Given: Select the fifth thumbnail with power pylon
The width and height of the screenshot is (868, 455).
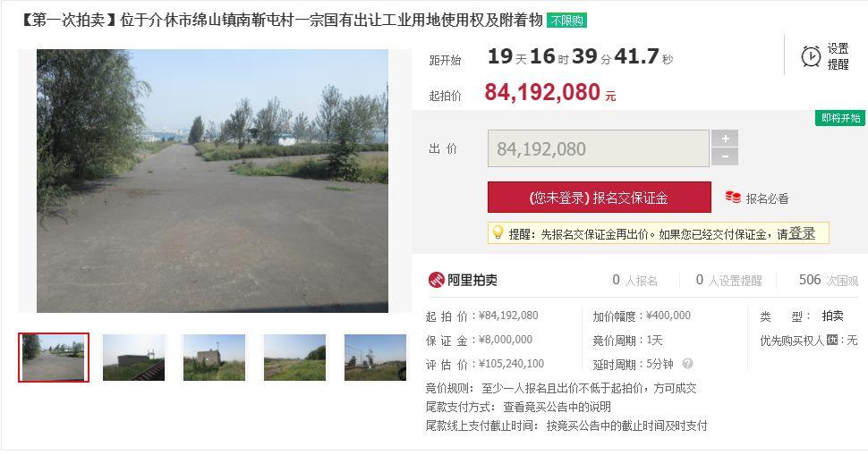Looking at the screenshot, I should (375, 358).
